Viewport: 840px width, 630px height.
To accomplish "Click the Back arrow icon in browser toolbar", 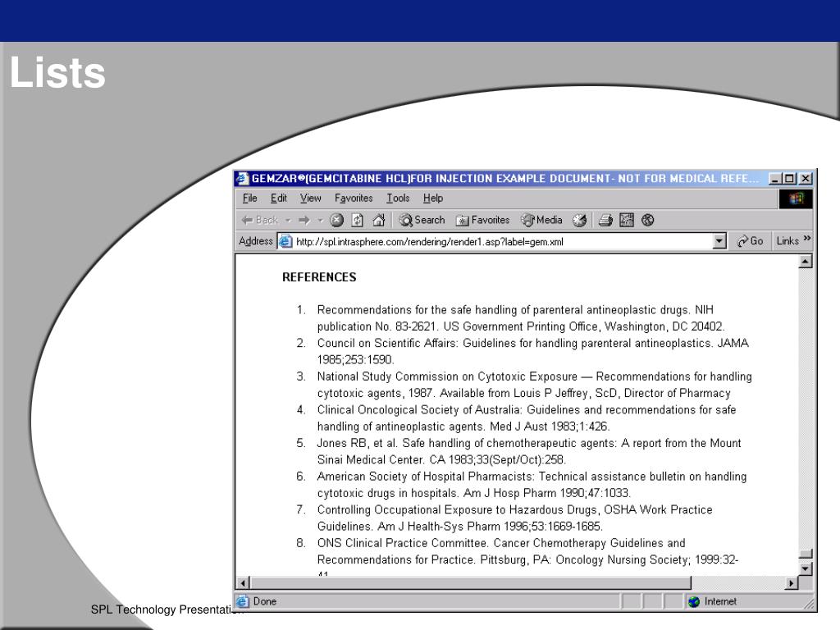I will (x=247, y=220).
